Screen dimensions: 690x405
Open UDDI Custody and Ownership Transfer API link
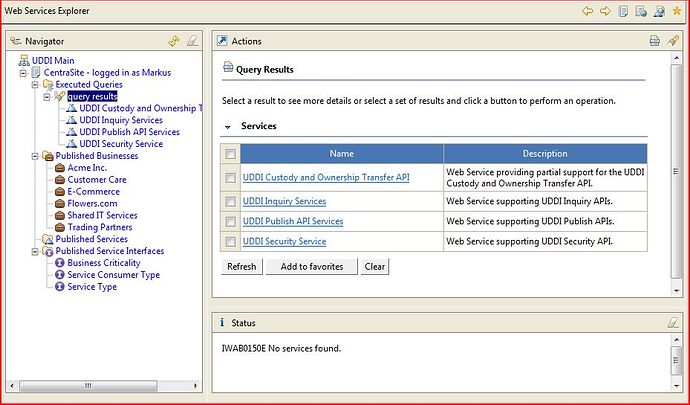tap(326, 177)
